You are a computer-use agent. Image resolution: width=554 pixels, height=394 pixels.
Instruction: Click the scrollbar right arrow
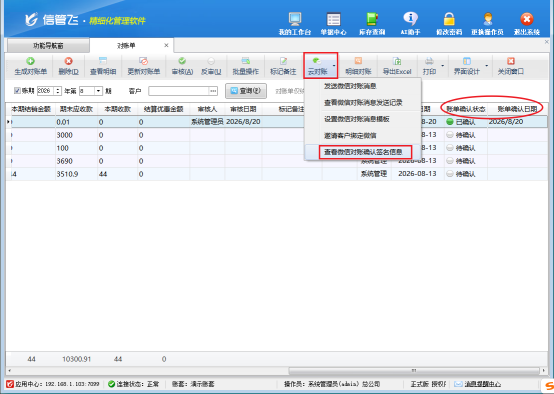point(544,371)
